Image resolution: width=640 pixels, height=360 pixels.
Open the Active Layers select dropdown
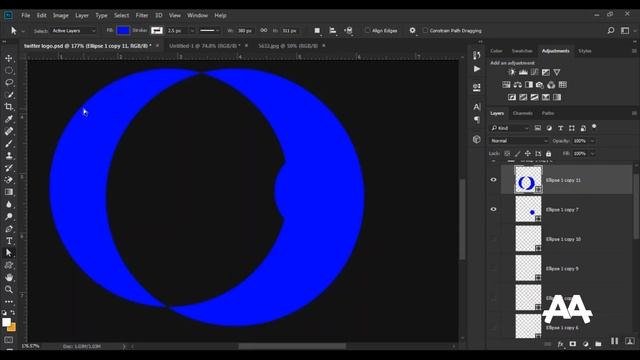point(74,31)
